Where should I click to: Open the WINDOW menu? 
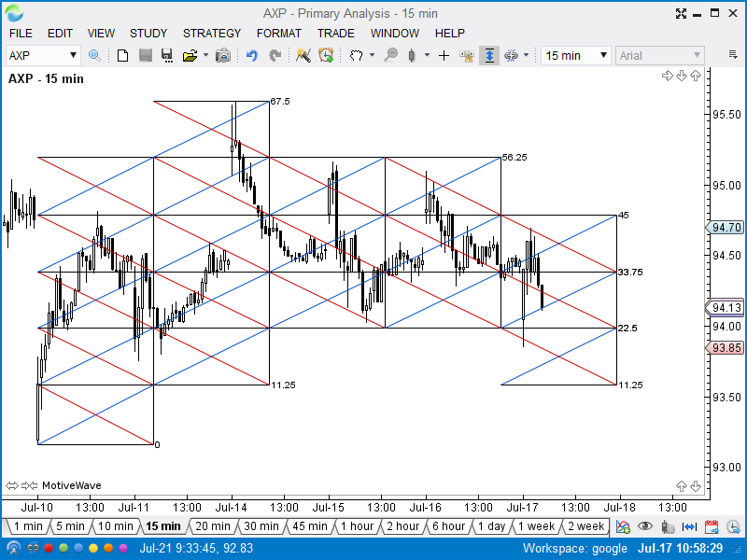(395, 34)
